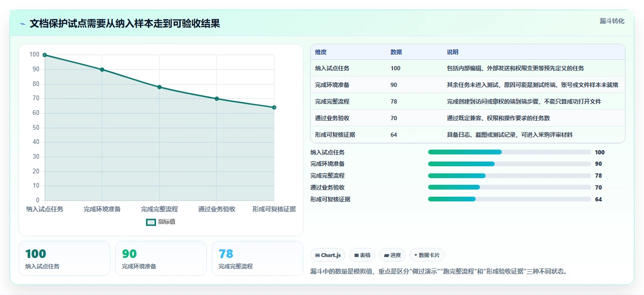Click table cell 完成完整流程
The image size is (644, 295).
click(332, 102)
